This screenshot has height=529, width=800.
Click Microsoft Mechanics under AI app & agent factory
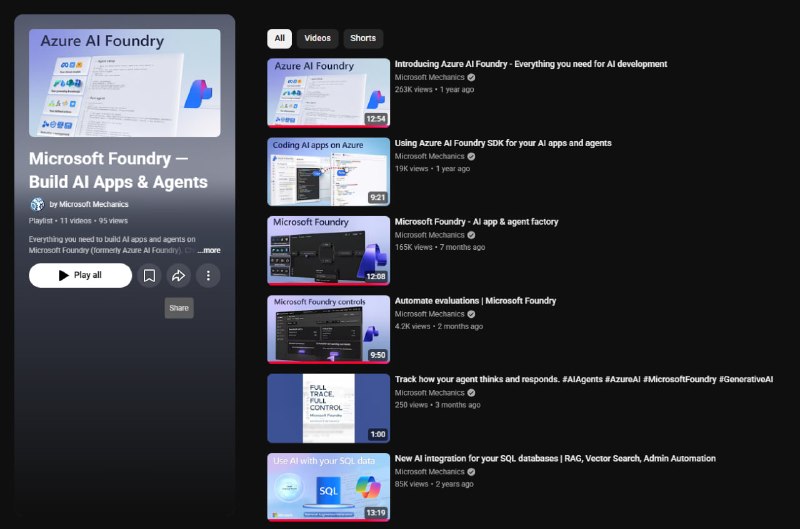click(429, 235)
